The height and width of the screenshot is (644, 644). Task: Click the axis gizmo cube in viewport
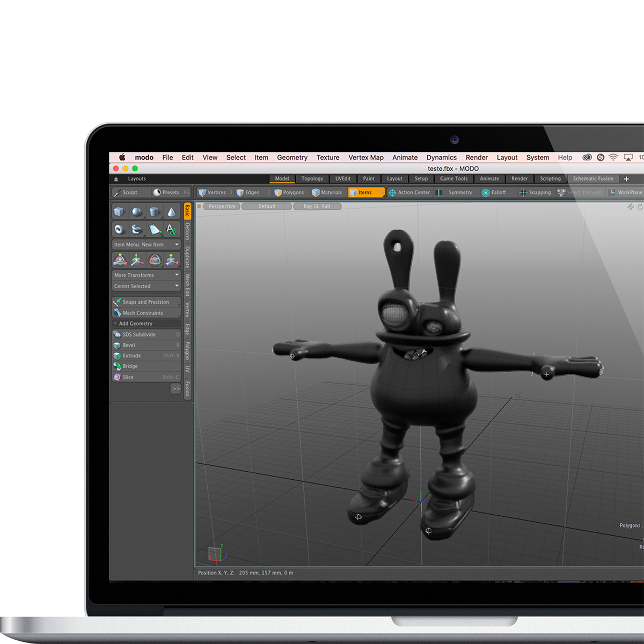coord(215,554)
